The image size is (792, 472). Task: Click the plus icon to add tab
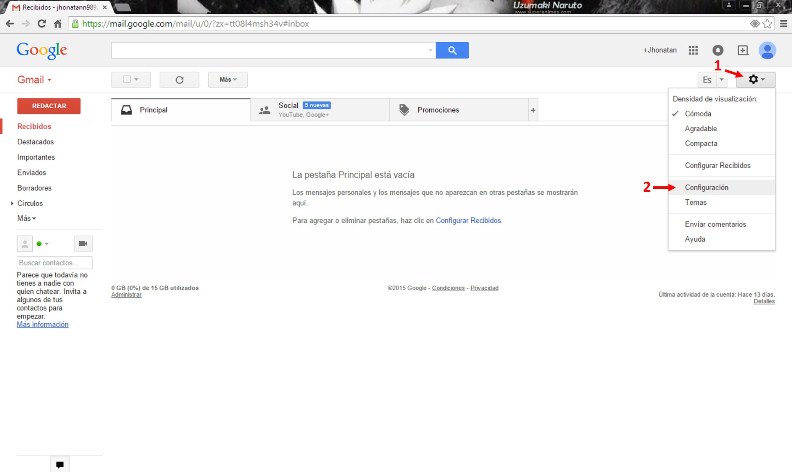click(533, 110)
